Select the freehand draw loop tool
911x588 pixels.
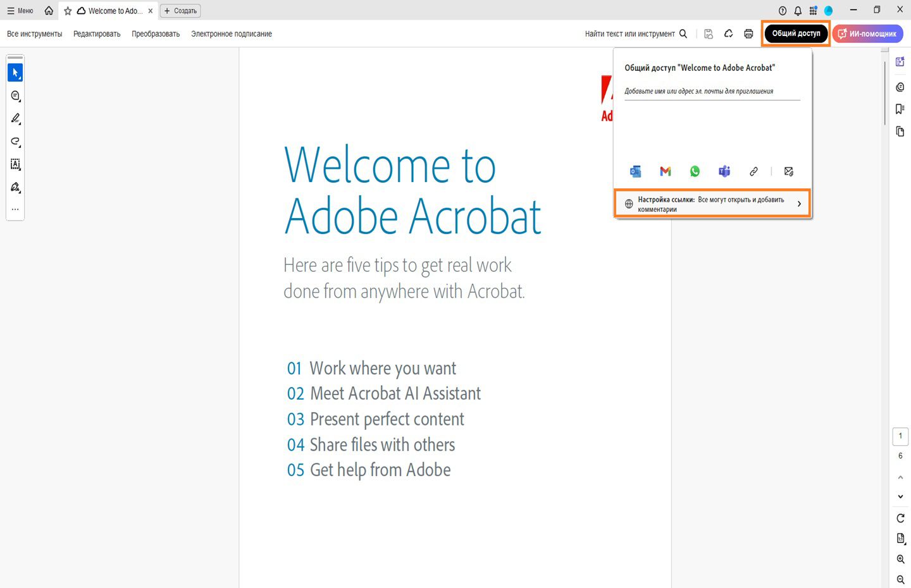pyautogui.click(x=15, y=142)
